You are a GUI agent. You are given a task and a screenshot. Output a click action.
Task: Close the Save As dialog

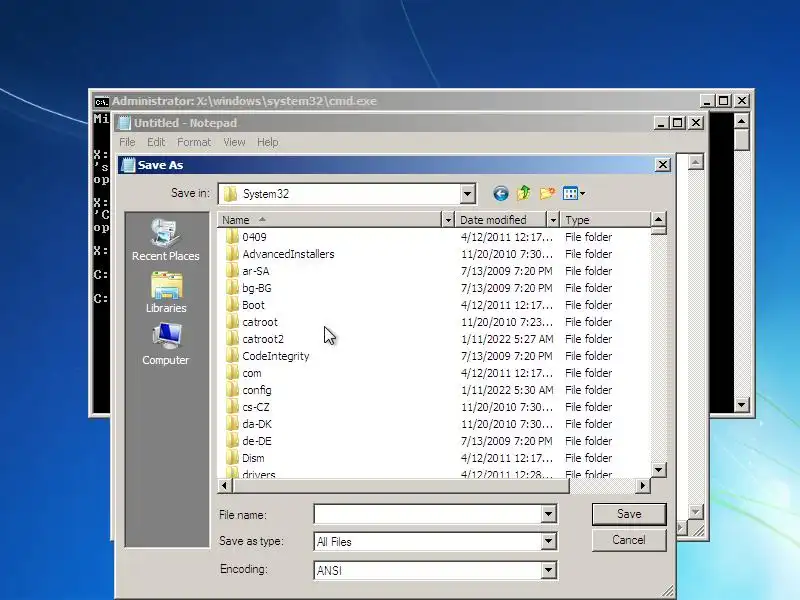pos(662,165)
